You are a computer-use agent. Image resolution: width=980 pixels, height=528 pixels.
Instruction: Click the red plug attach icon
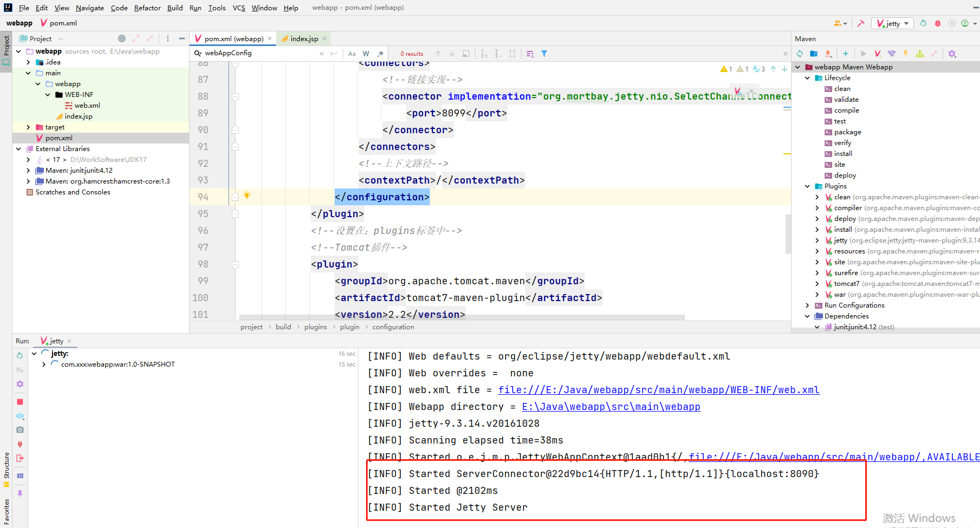point(20,444)
